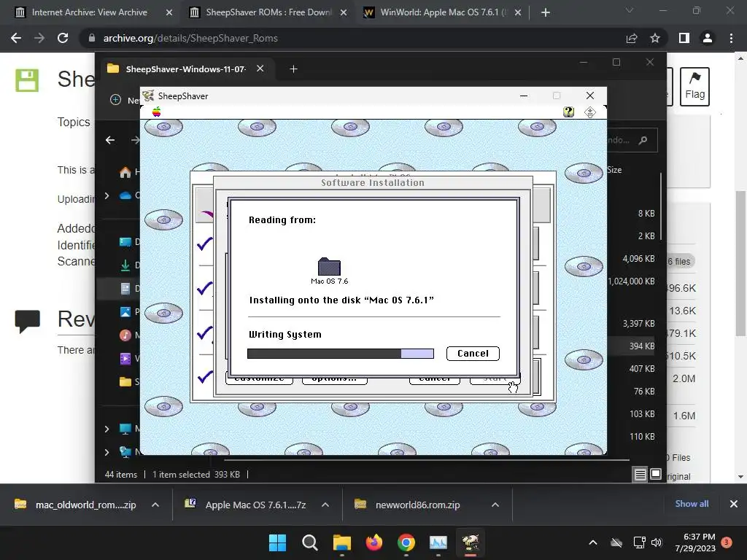Image resolution: width=747 pixels, height=560 pixels.
Task: Open Windows taskbar search
Action: pyautogui.click(x=309, y=542)
